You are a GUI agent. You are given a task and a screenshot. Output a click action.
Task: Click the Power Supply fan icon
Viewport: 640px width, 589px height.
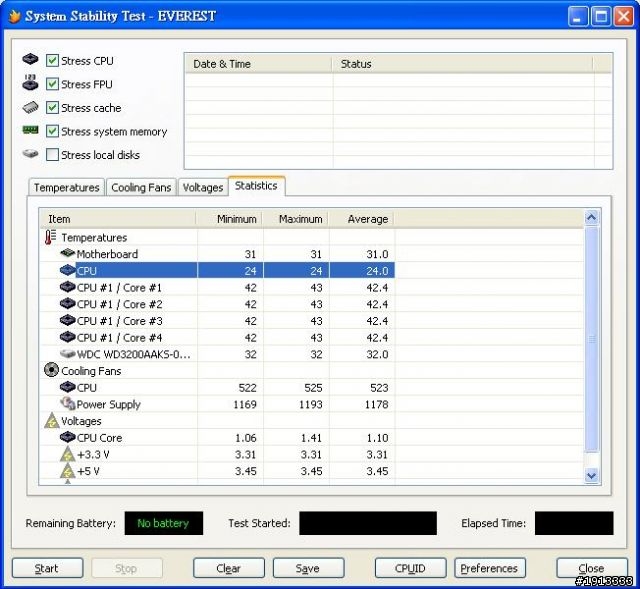pyautogui.click(x=67, y=404)
